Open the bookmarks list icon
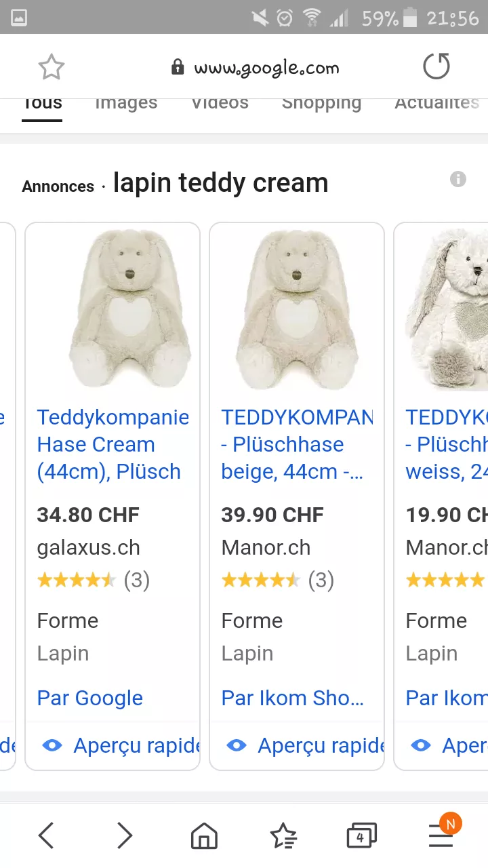488x868 pixels. pos(283,836)
